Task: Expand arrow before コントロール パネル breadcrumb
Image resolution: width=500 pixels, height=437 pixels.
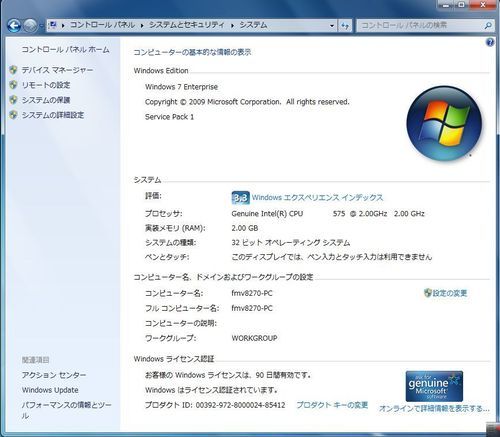Action: [63, 25]
